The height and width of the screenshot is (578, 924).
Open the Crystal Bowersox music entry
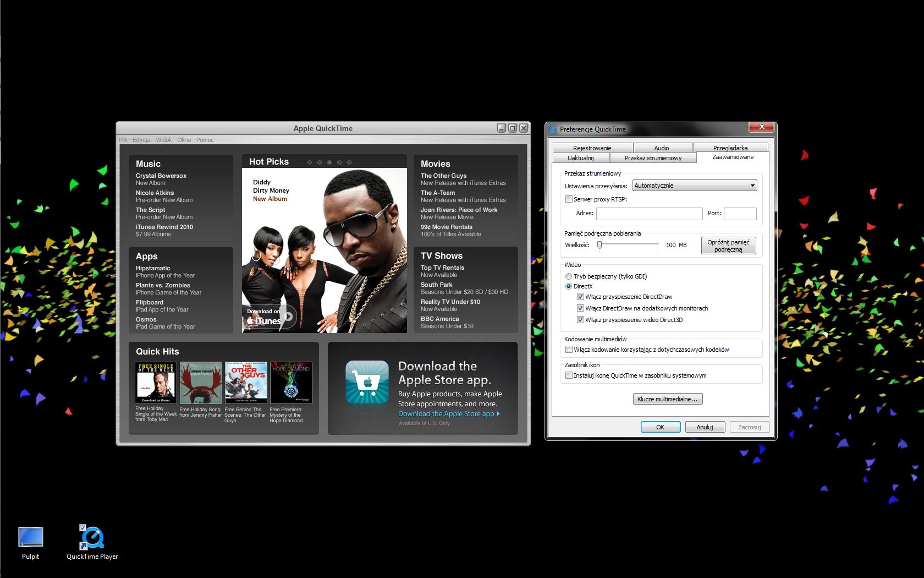(161, 179)
